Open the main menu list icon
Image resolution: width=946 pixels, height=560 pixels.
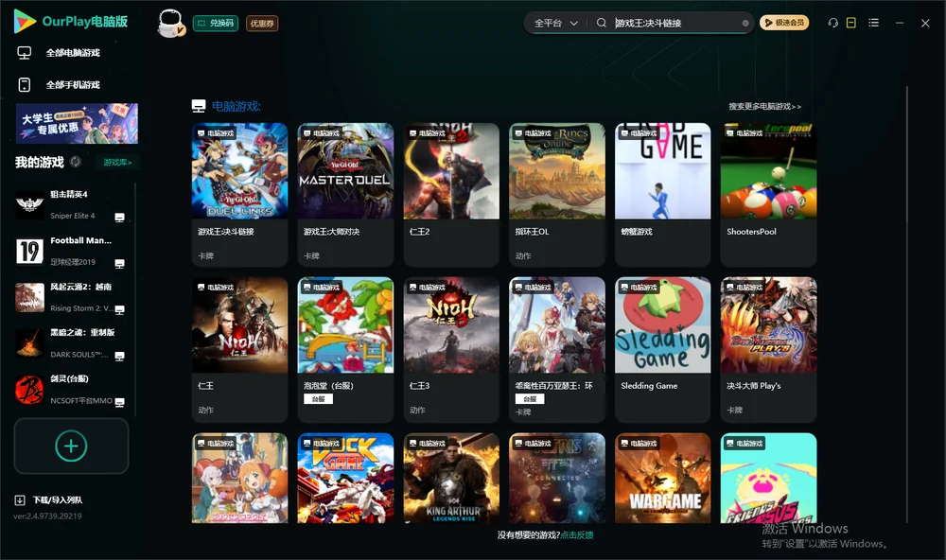(873, 23)
